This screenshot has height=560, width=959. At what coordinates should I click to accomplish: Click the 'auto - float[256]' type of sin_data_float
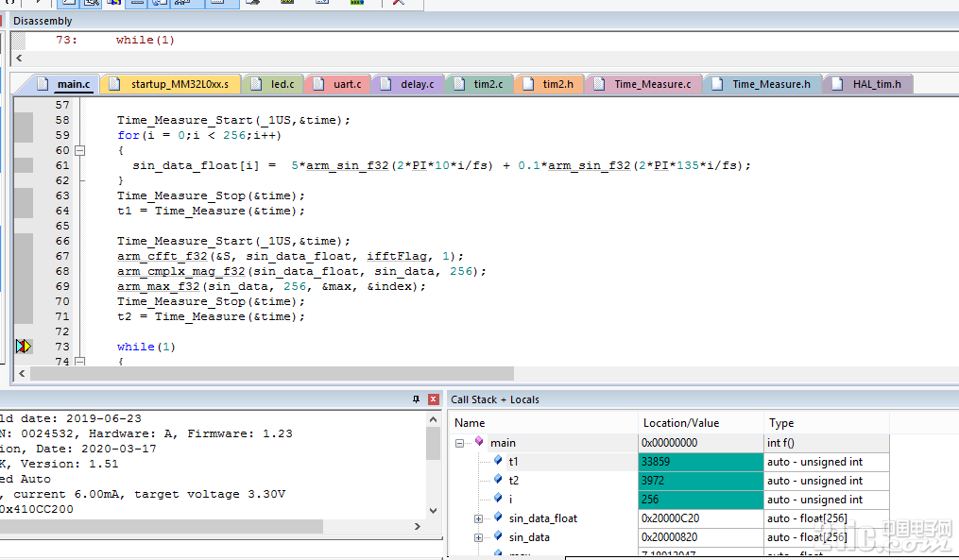click(x=807, y=518)
